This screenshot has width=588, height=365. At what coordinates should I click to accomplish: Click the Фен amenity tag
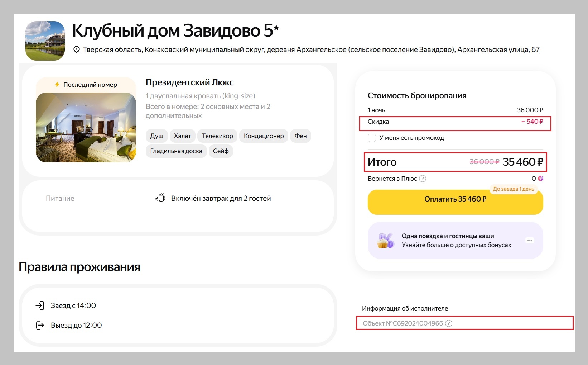coord(300,136)
